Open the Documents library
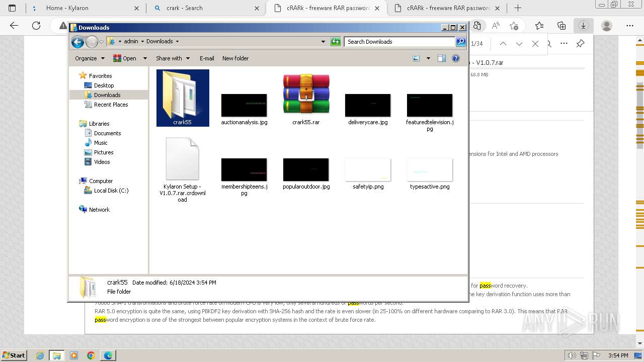 (107, 133)
